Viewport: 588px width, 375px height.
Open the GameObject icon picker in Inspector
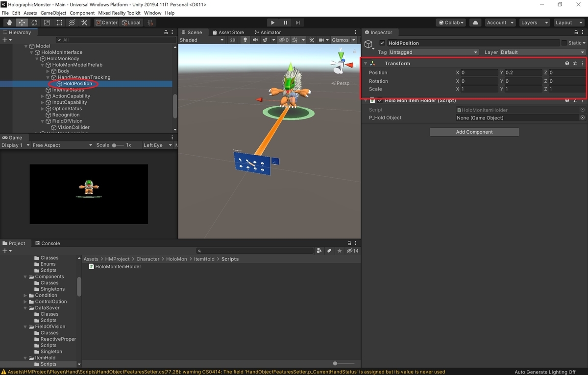click(x=369, y=45)
